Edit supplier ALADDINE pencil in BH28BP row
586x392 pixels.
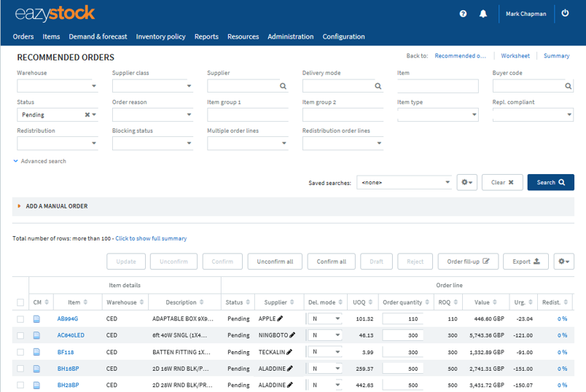coord(289,385)
